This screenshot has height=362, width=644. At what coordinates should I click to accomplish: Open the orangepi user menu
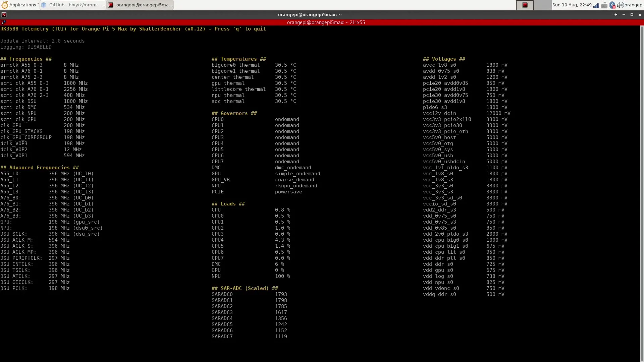pos(634,5)
